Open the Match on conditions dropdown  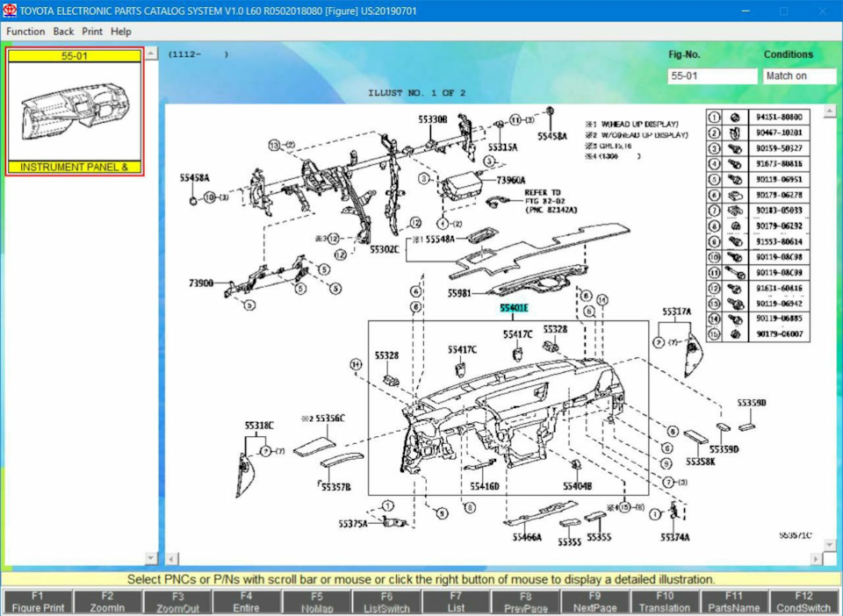tap(798, 76)
